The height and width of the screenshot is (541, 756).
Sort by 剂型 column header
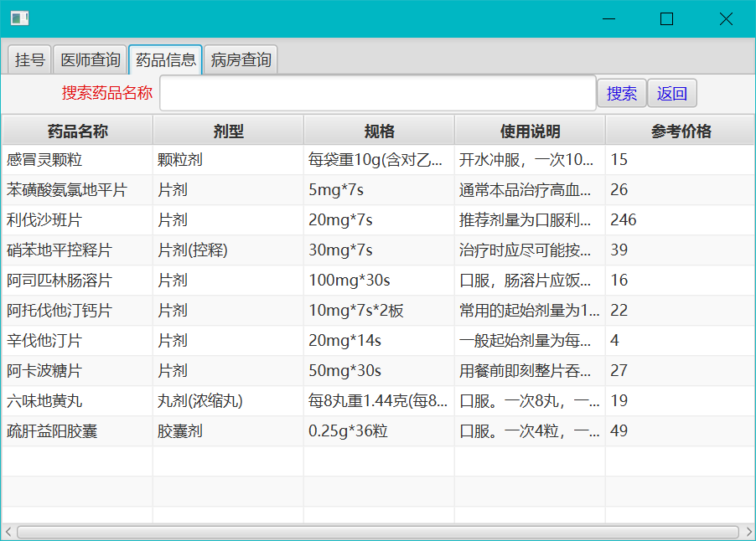228,131
